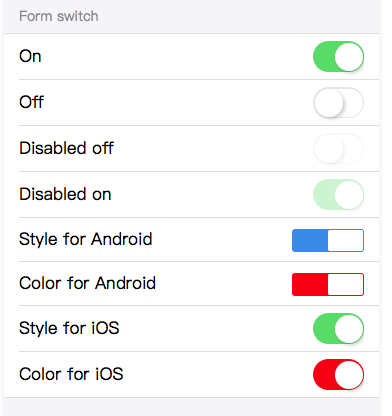Click the 'Style for iOS' label

pyautogui.click(x=69, y=328)
